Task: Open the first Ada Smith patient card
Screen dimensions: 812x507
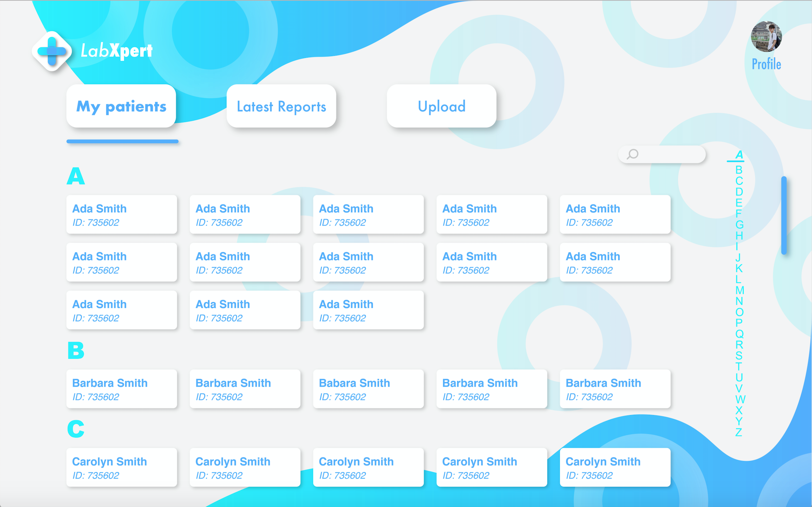Action: (121, 215)
